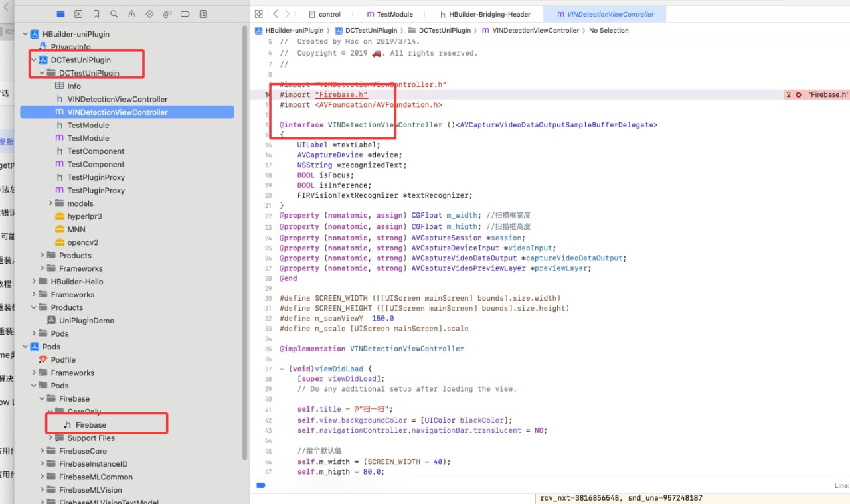Open the Debug navigator
Screen dimensions: 850x504
167,14
